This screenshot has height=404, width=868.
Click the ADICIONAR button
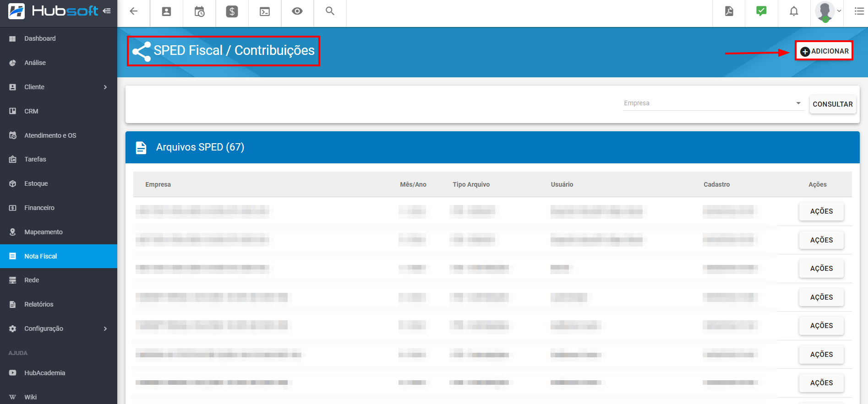click(824, 51)
